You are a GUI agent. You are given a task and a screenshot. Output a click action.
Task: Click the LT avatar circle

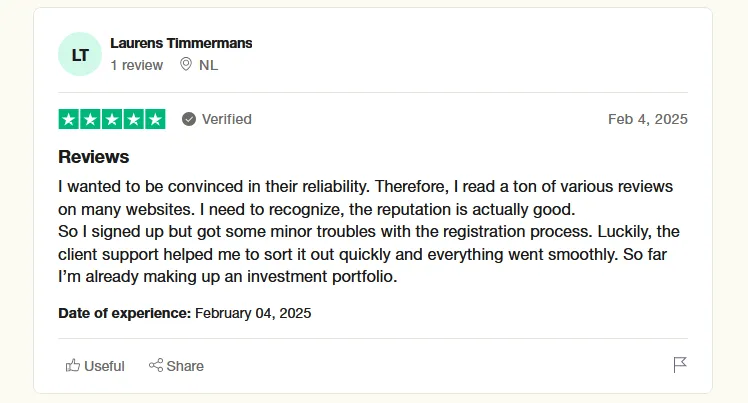click(80, 54)
